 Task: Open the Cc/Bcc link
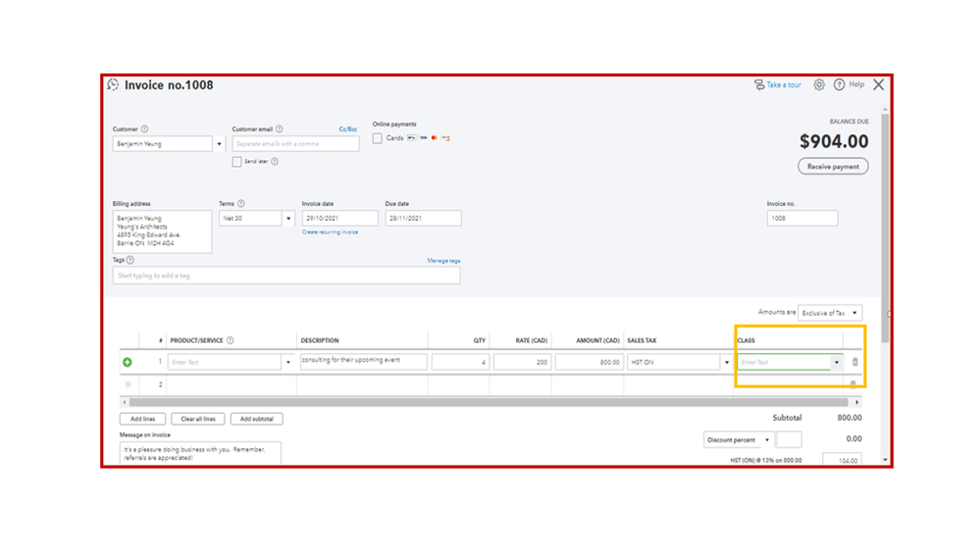[348, 129]
